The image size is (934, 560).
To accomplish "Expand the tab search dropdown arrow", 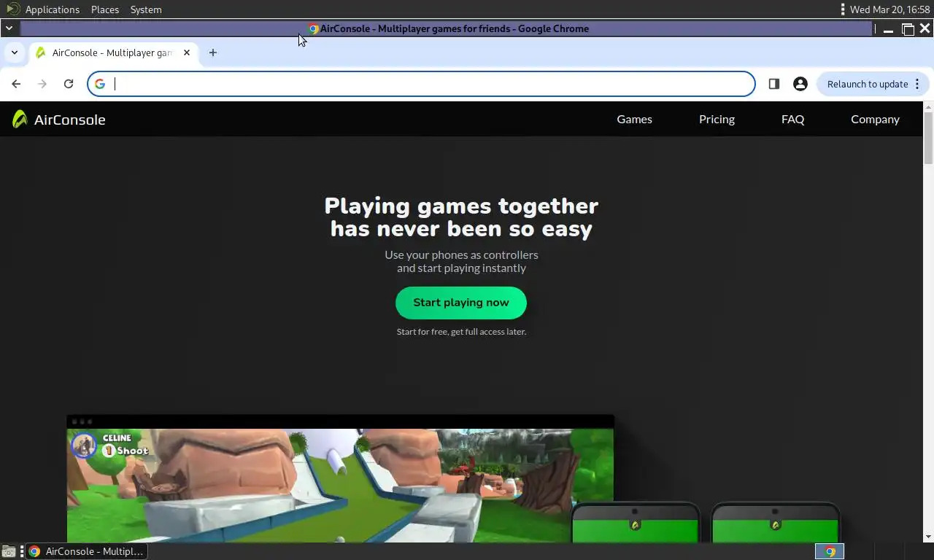I will pos(15,52).
